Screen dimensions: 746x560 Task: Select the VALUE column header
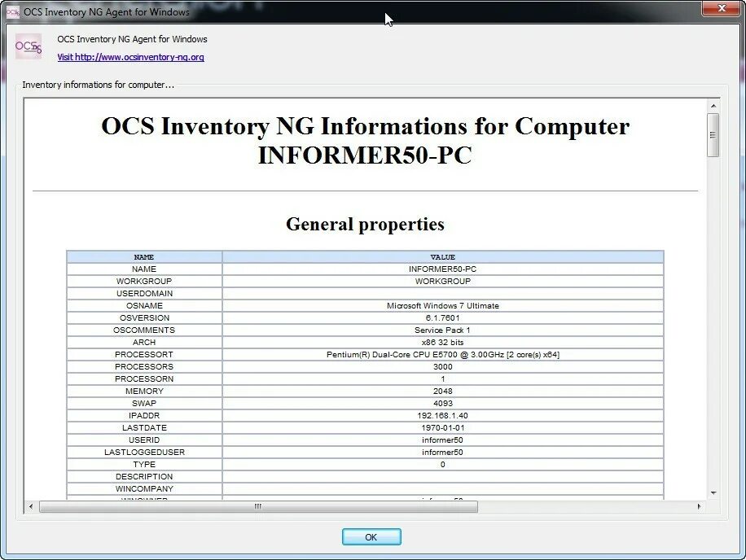pos(443,256)
